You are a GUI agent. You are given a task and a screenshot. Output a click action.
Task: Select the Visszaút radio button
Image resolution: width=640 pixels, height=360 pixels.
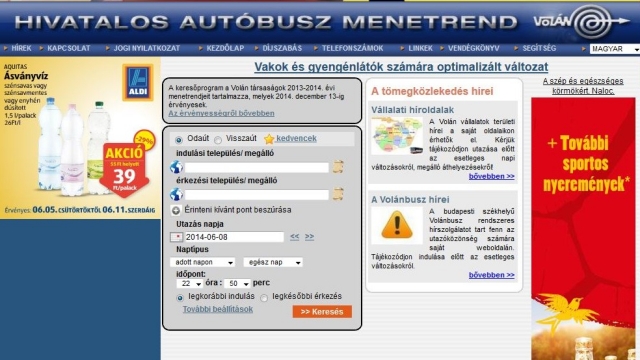218,140
